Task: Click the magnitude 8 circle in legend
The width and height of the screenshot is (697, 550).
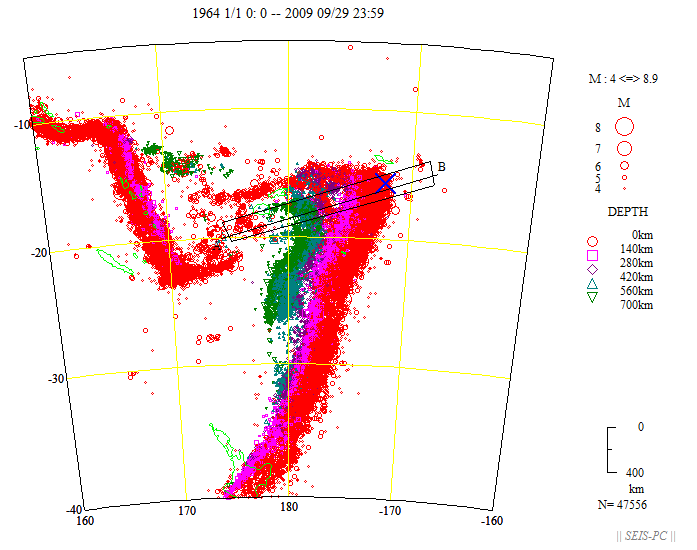Action: (624, 127)
